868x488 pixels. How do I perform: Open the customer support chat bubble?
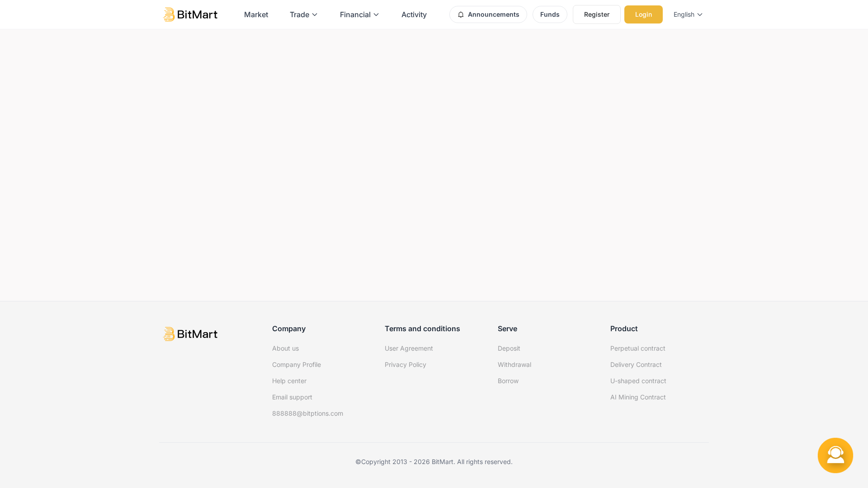pos(835,455)
